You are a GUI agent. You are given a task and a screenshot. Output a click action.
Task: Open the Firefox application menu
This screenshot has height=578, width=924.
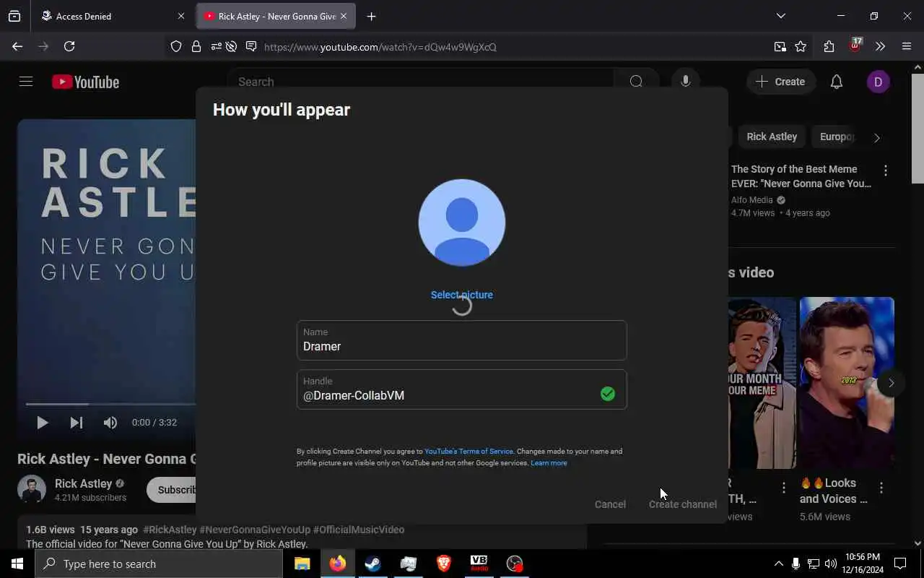tap(907, 46)
